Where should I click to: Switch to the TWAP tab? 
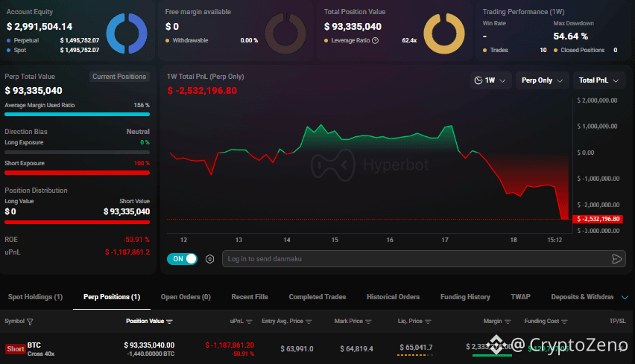520,297
